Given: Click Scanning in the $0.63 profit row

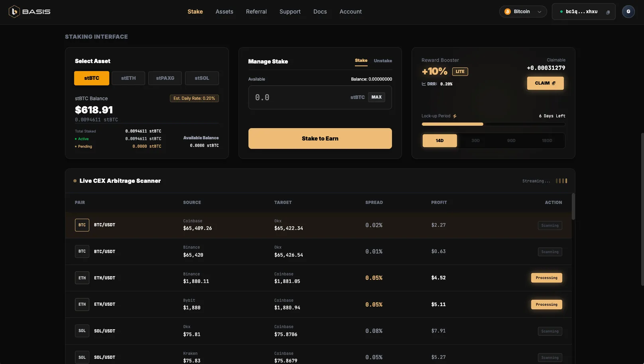Looking at the screenshot, I should [550, 252].
